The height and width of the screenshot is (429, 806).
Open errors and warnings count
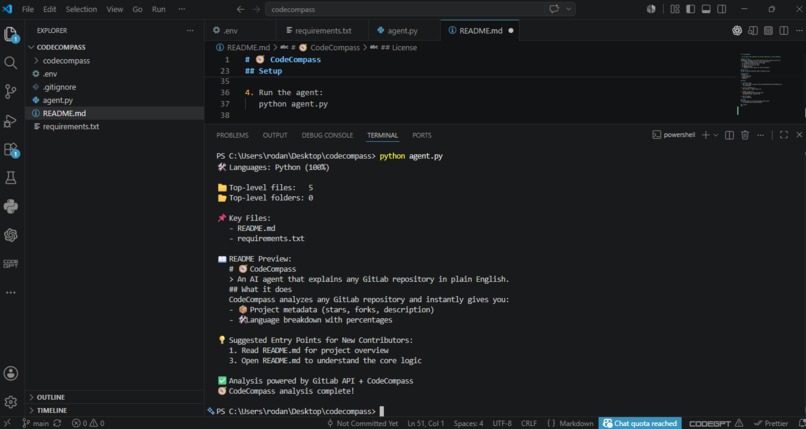88,423
